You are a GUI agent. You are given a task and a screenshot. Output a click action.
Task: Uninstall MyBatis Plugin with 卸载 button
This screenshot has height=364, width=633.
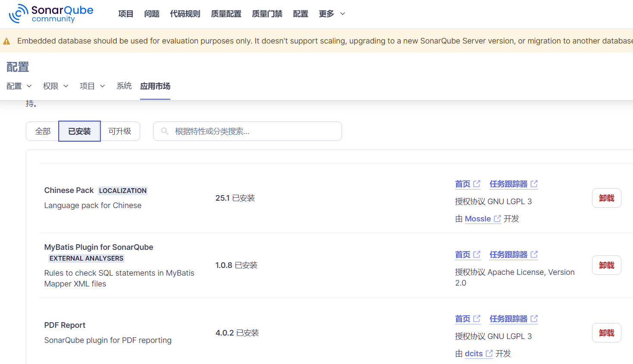pos(606,265)
